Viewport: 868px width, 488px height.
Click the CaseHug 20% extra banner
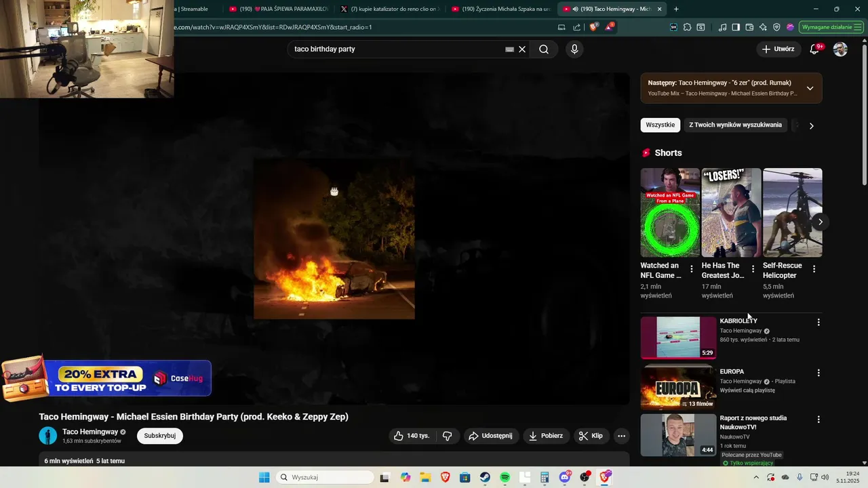106,378
